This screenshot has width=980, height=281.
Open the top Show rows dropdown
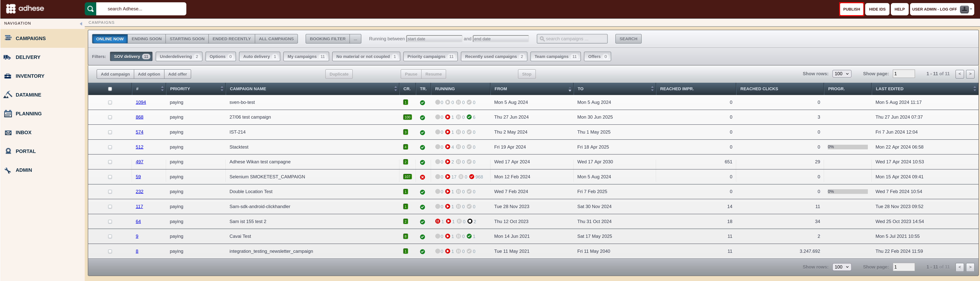[x=842, y=74]
